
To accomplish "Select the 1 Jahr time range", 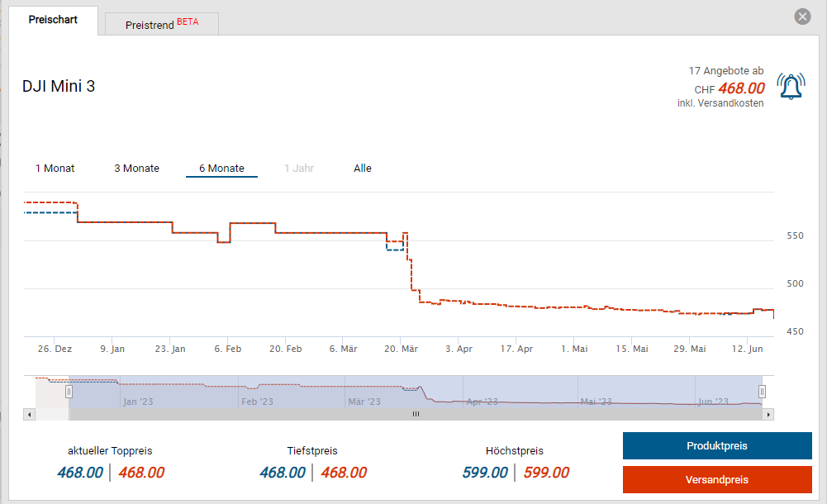I will 299,169.
